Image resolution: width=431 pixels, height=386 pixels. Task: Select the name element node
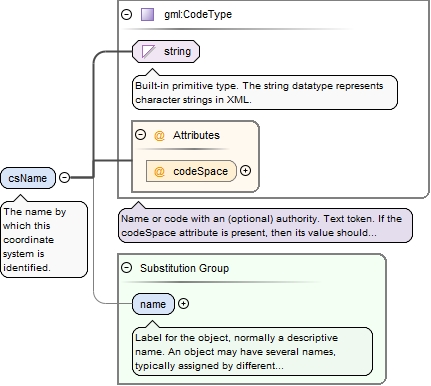tap(153, 304)
